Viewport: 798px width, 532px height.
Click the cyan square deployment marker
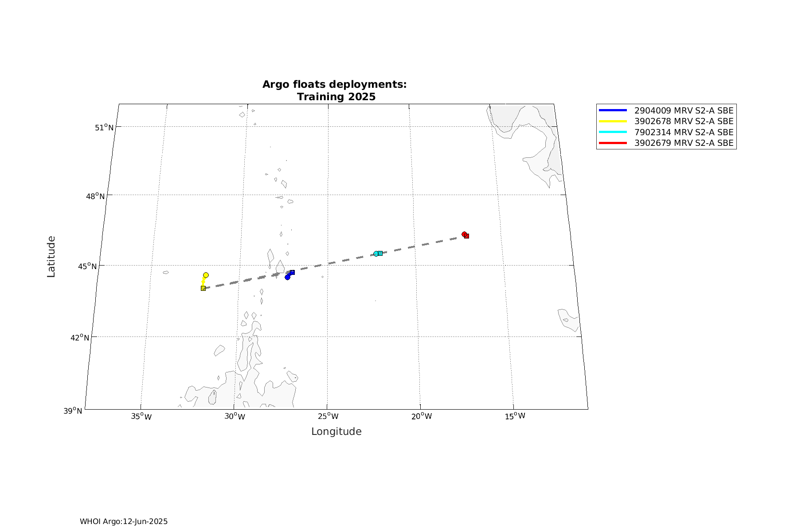380,253
